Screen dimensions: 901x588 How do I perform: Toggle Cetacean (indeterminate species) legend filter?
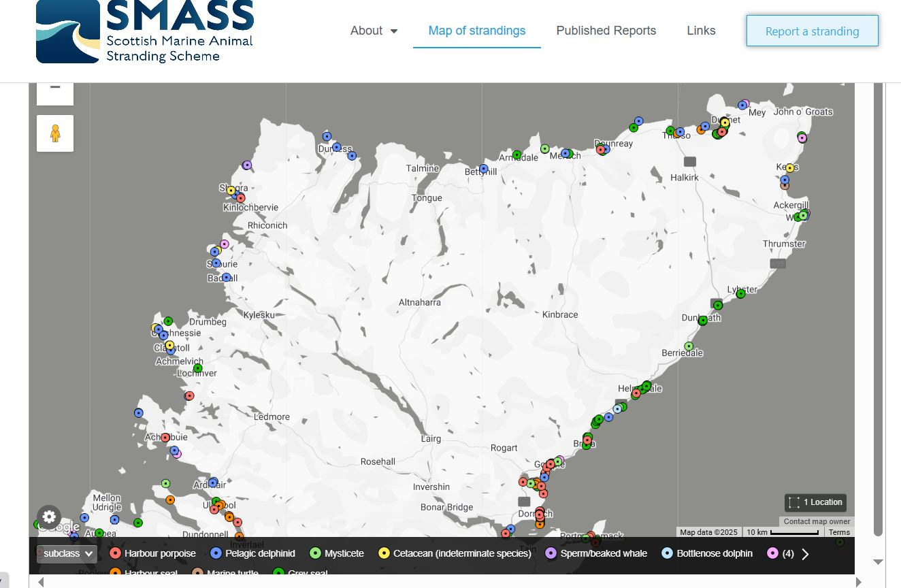click(455, 553)
